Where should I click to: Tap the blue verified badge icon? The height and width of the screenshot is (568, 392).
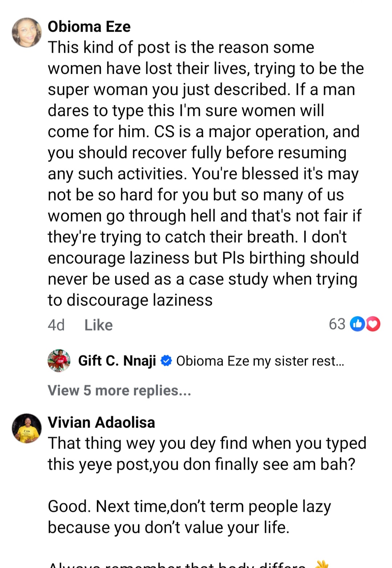[166, 361]
